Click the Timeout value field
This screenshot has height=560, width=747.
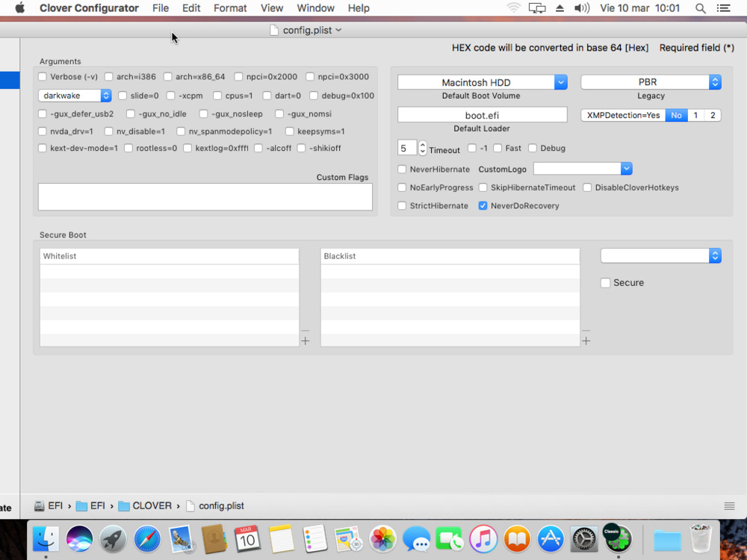[x=407, y=148]
